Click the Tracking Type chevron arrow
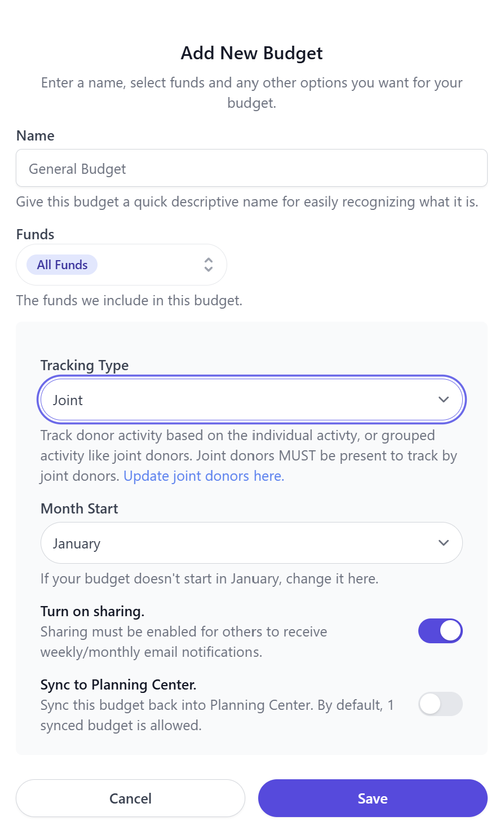 [x=444, y=400]
